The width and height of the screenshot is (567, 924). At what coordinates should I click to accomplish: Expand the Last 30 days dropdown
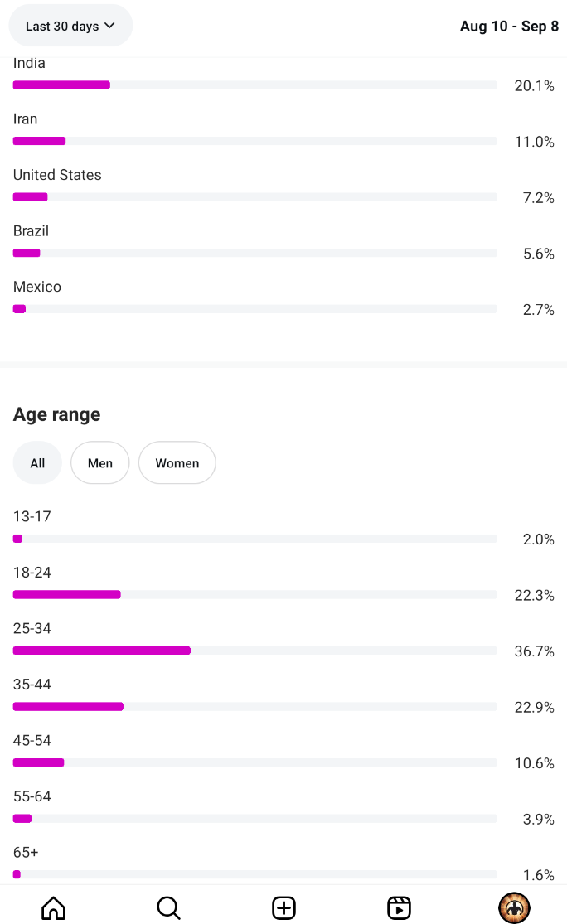(70, 27)
